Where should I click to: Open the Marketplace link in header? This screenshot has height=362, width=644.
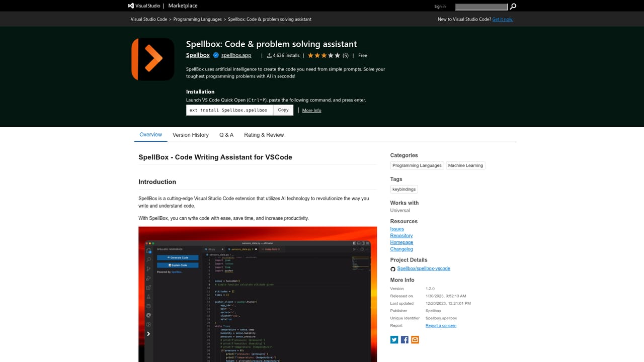point(183,6)
